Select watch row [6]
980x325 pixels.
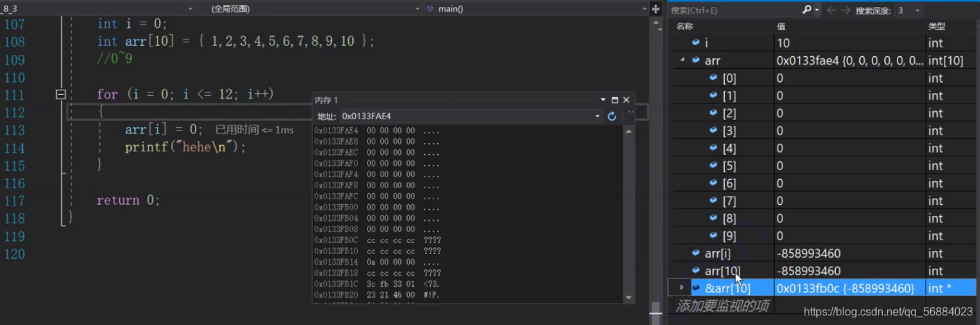(x=825, y=183)
